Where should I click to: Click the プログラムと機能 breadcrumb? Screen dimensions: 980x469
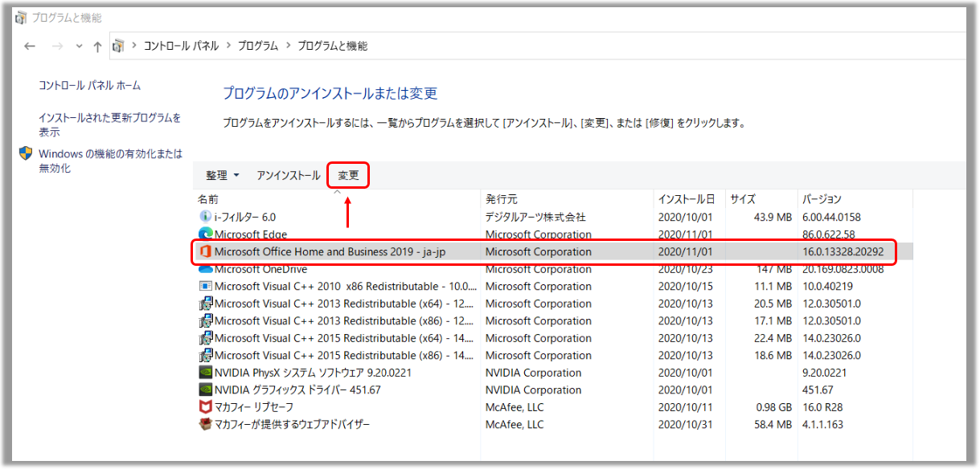tap(333, 47)
